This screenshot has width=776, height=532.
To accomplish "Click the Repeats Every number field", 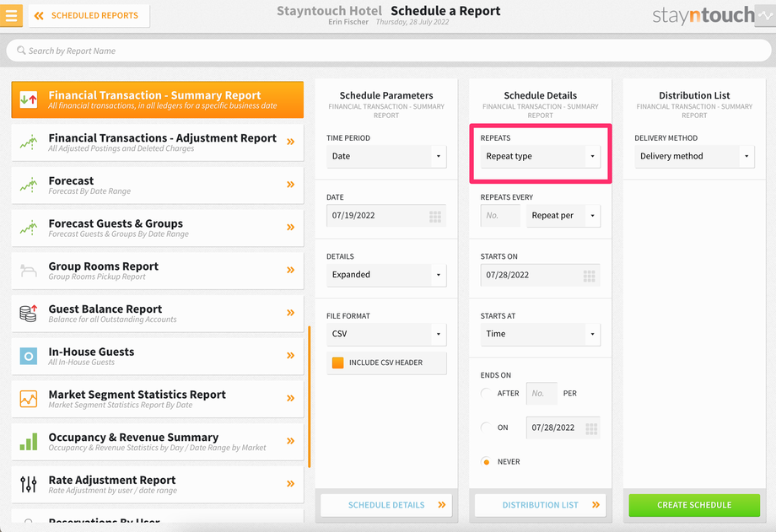I will [x=500, y=216].
